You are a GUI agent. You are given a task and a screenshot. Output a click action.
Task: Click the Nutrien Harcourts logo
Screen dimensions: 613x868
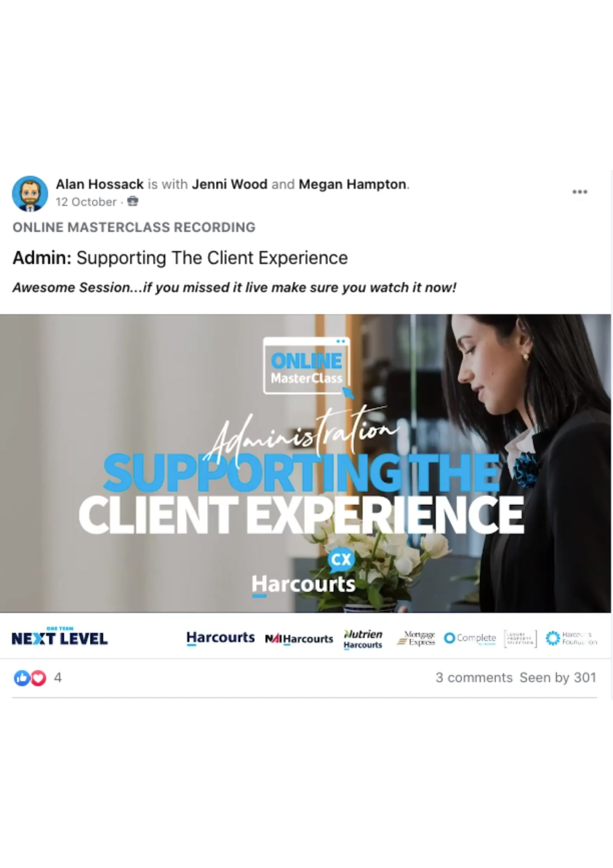pos(363,639)
